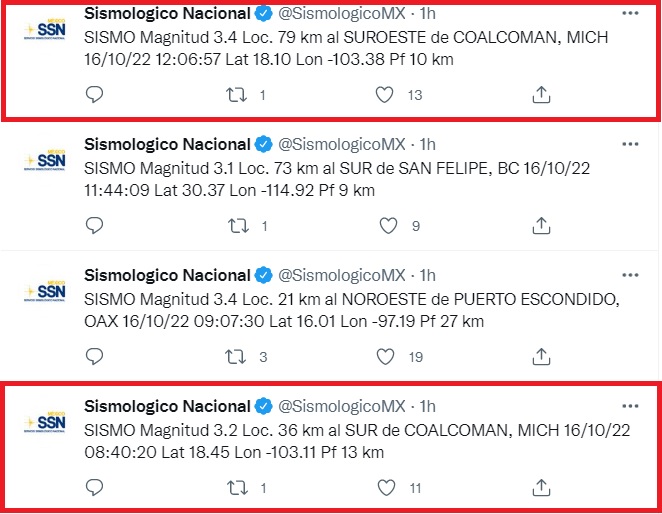Click @SismologicoMX handle on PUERTO ESCONDIDO tweet
This screenshot has height=514, width=662.
[x=344, y=275]
